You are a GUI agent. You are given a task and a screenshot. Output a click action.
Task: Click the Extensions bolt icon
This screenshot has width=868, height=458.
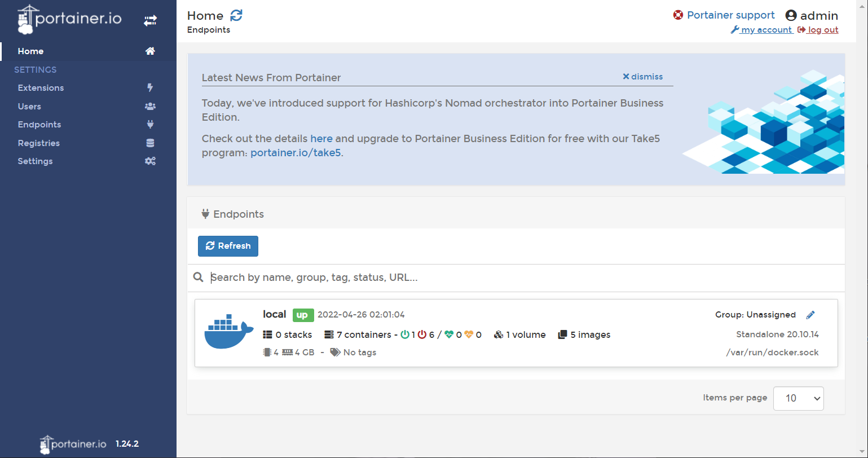click(x=150, y=88)
